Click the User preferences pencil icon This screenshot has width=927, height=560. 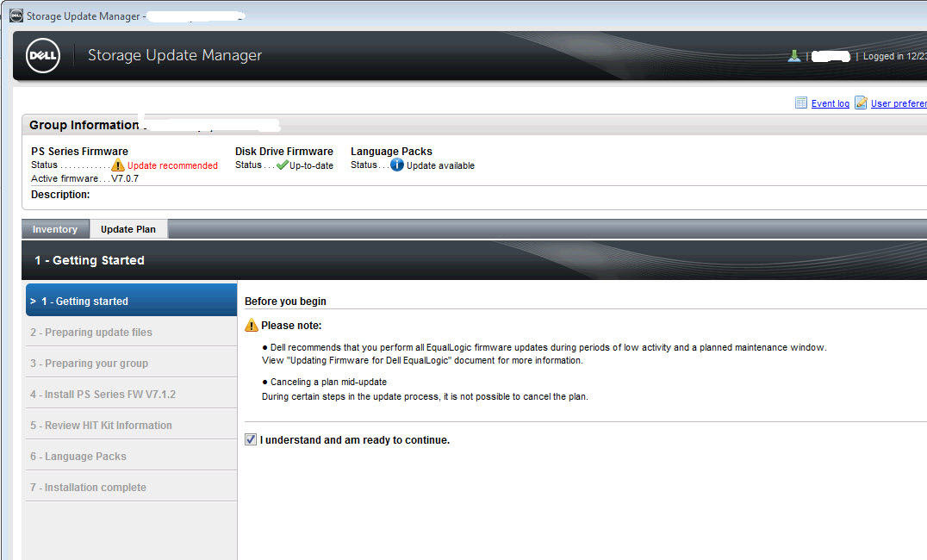pos(861,103)
